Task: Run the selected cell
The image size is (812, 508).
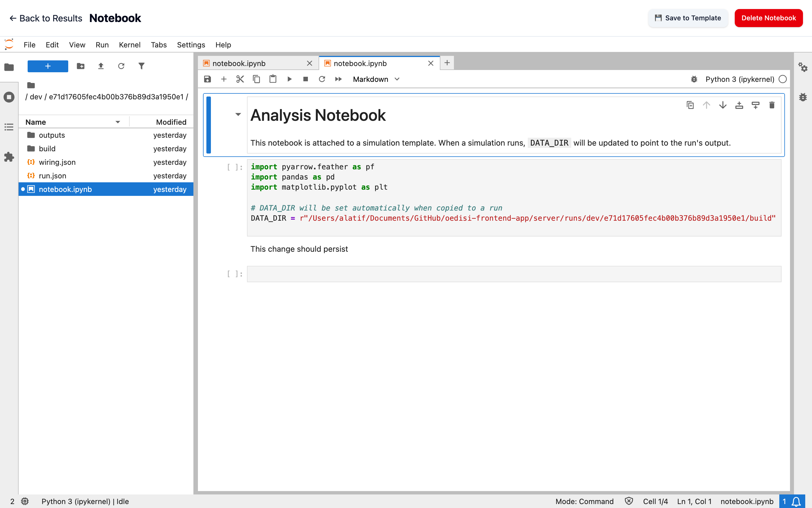Action: (289, 79)
